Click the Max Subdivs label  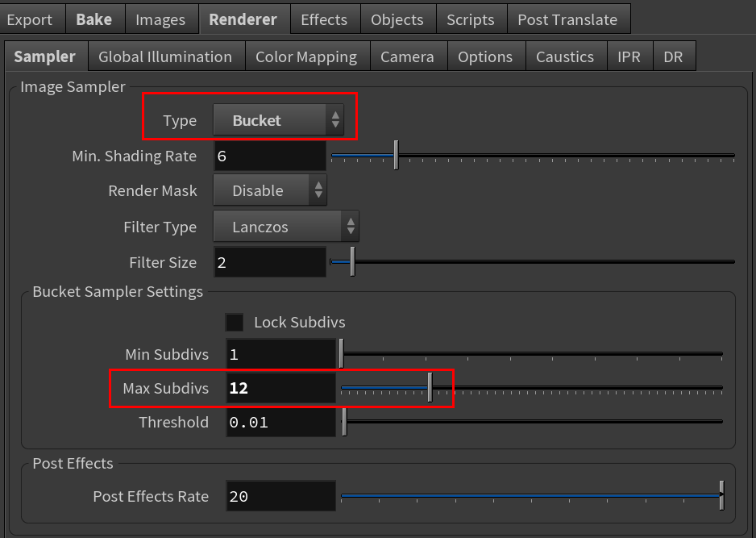tap(166, 388)
